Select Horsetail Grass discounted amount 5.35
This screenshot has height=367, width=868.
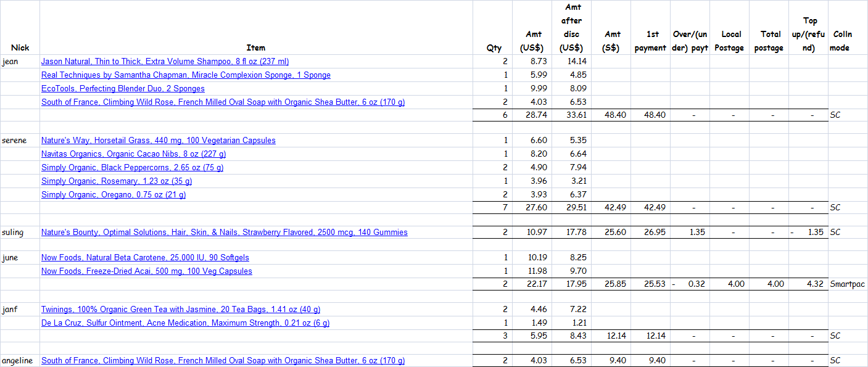click(x=571, y=141)
